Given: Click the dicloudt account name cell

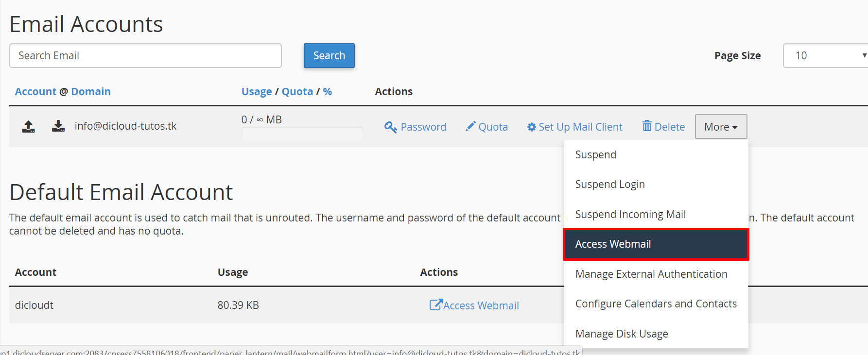Looking at the screenshot, I should click(34, 305).
